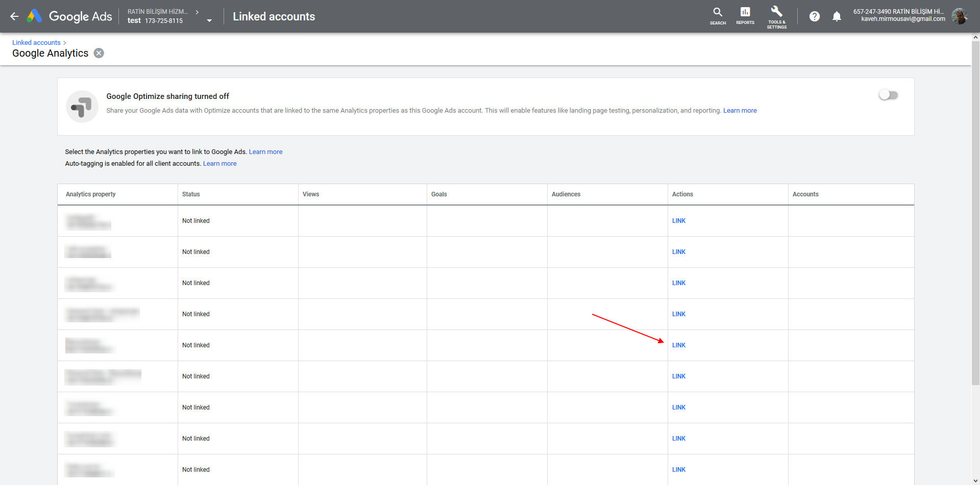Viewport: 980px width, 485px height.
Task: Click the Analytics property column header
Action: 90,194
